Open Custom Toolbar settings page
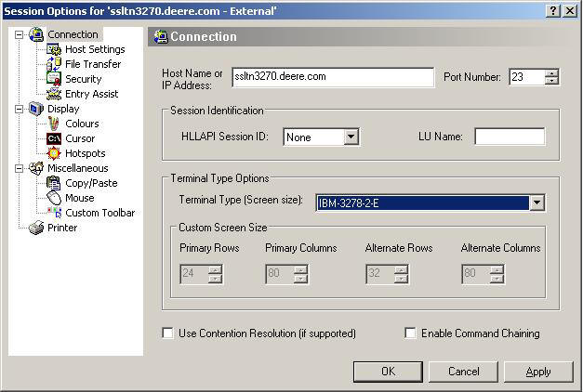Screen dimensions: 583x392 tap(99, 213)
